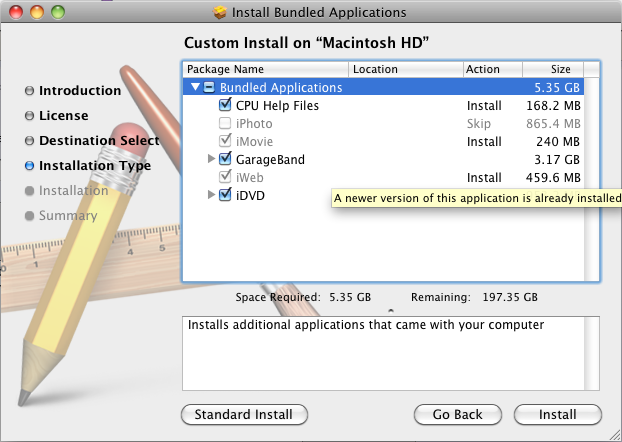Image resolution: width=622 pixels, height=442 pixels.
Task: Click the red close window button
Action: tap(16, 12)
